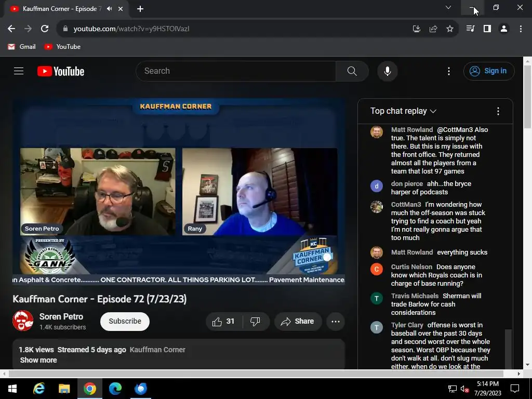Screen dimensions: 532x399
Task: Open File Explorer from taskbar
Action: (64, 389)
